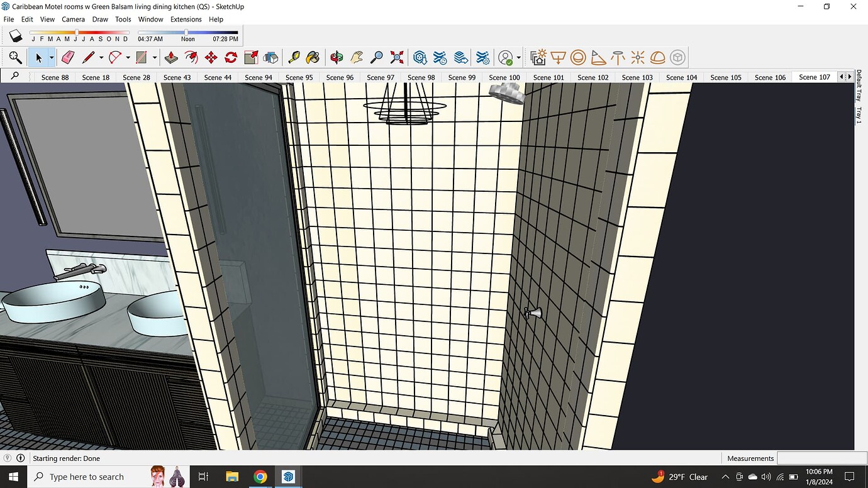Open the Rectangle tool dropdown arrow
This screenshot has width=868, height=488.
click(155, 57)
